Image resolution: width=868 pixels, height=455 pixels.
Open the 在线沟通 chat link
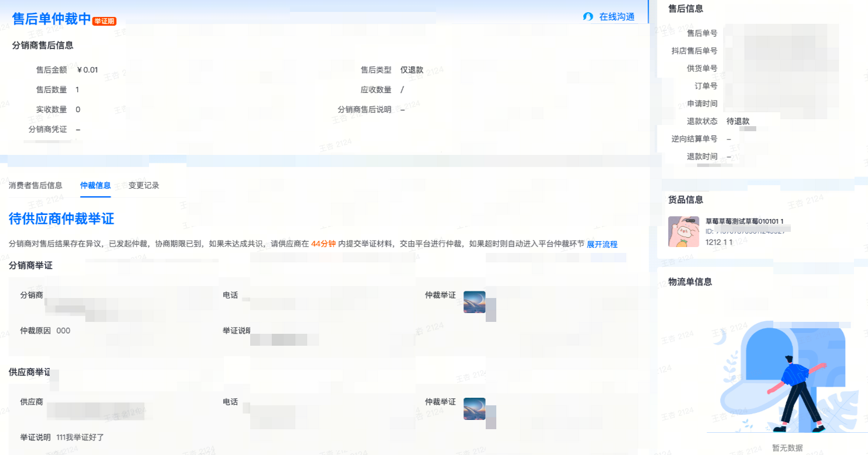pyautogui.click(x=617, y=17)
